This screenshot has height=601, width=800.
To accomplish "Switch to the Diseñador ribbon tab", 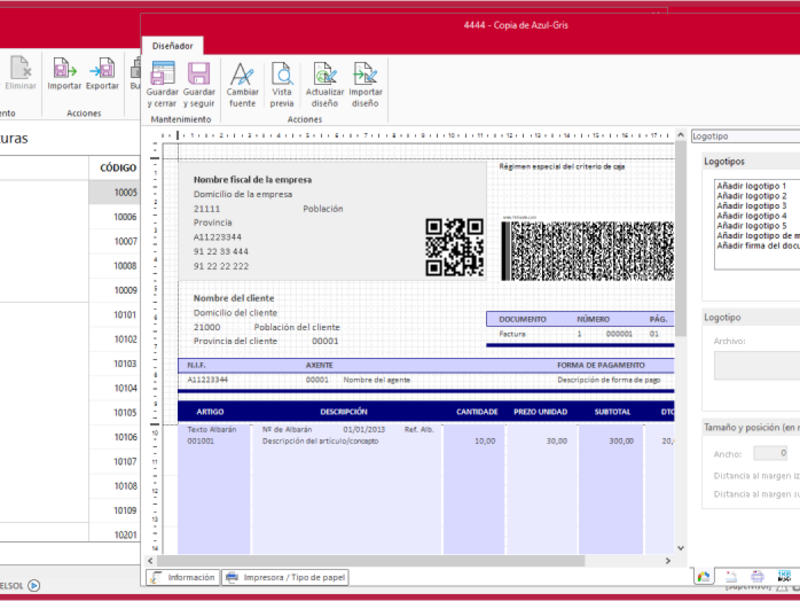I will 172,45.
